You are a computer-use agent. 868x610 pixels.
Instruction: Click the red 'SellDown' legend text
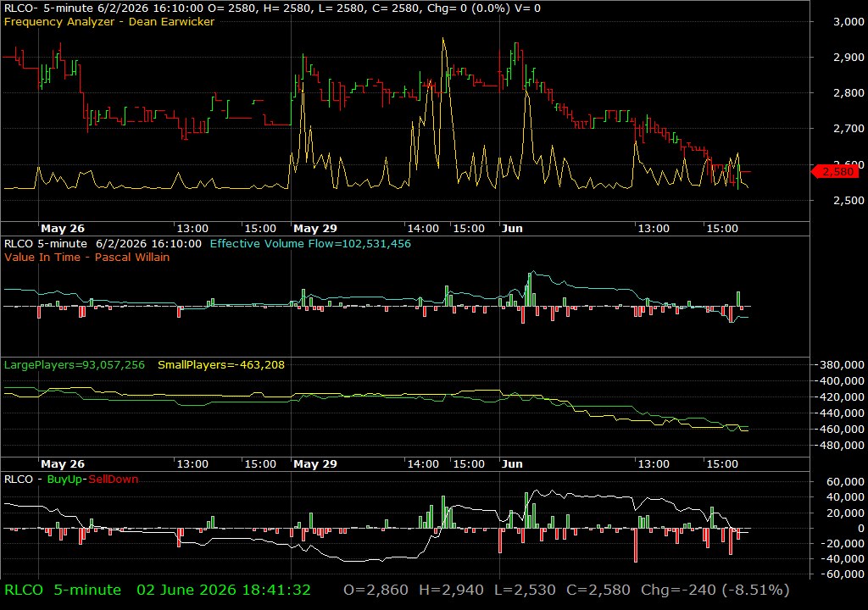click(113, 479)
